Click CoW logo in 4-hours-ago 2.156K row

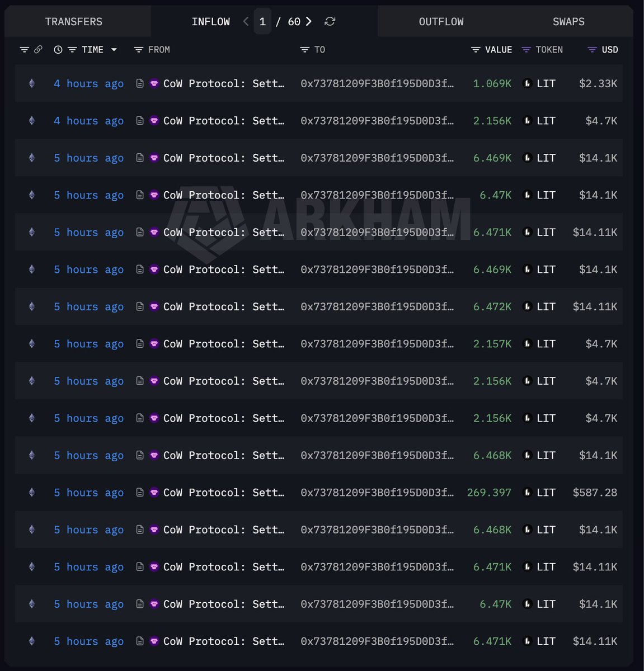click(154, 121)
